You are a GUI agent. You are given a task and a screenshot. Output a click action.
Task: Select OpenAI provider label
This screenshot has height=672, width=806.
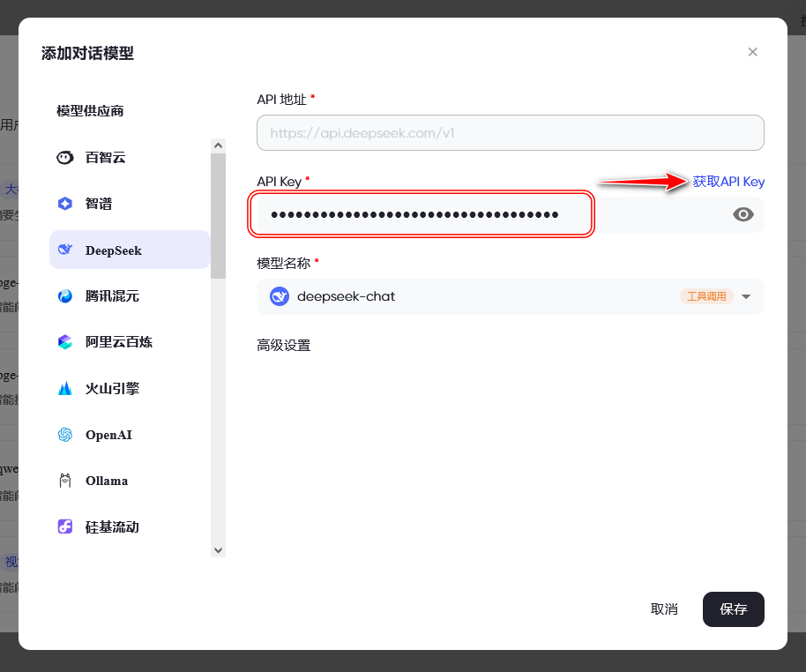click(x=109, y=435)
